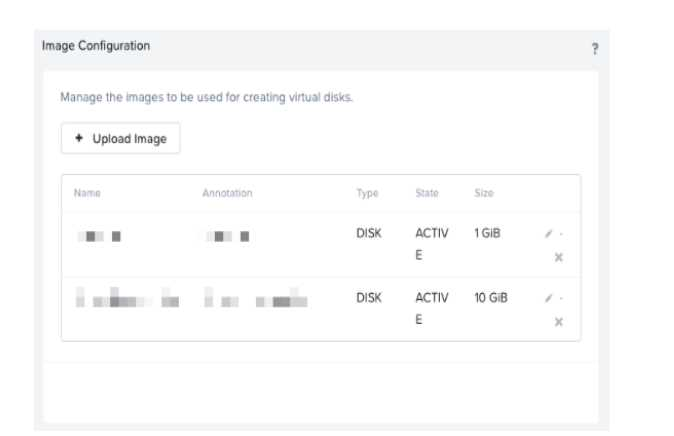Delete the 1 GiB disk image

(558, 257)
